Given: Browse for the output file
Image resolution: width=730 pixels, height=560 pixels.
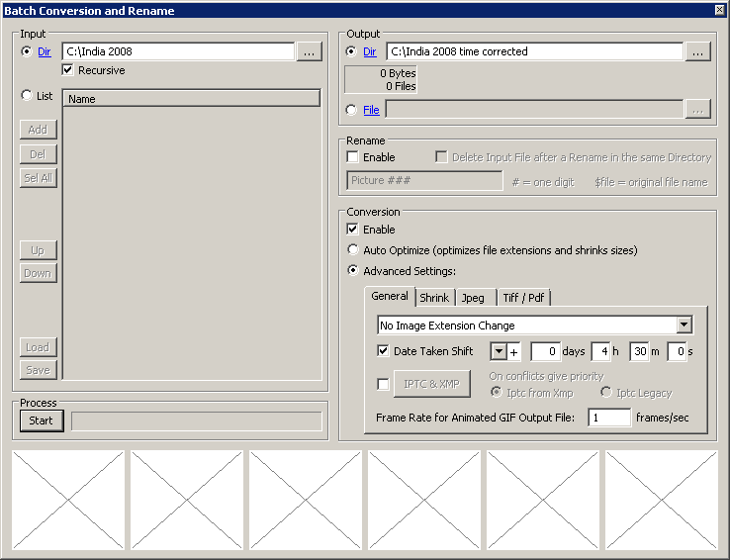Looking at the screenshot, I should [697, 110].
